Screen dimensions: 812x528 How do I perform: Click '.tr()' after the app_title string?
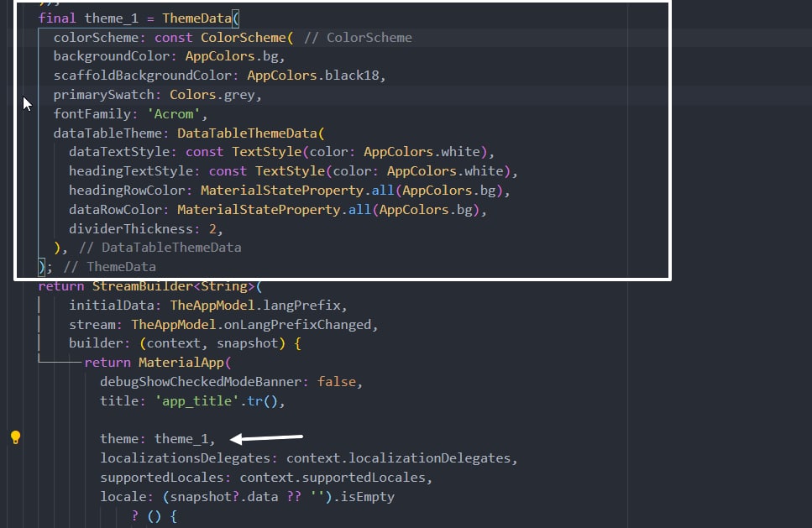259,401
